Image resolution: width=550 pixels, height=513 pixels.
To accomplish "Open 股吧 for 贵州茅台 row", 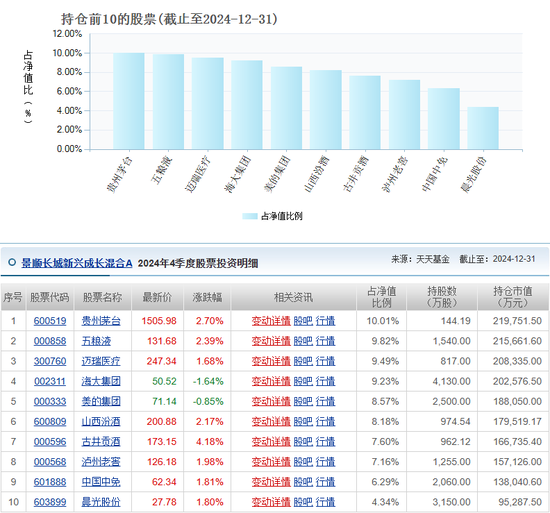I will tap(303, 321).
